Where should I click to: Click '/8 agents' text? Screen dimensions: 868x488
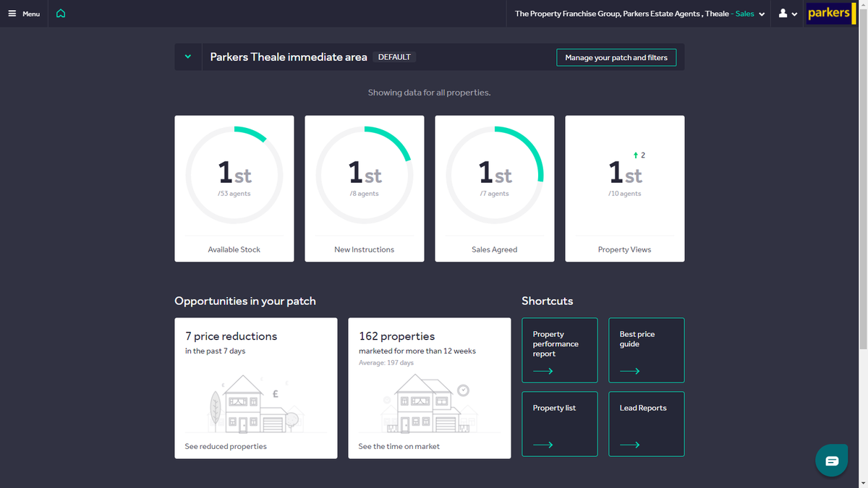pos(365,194)
